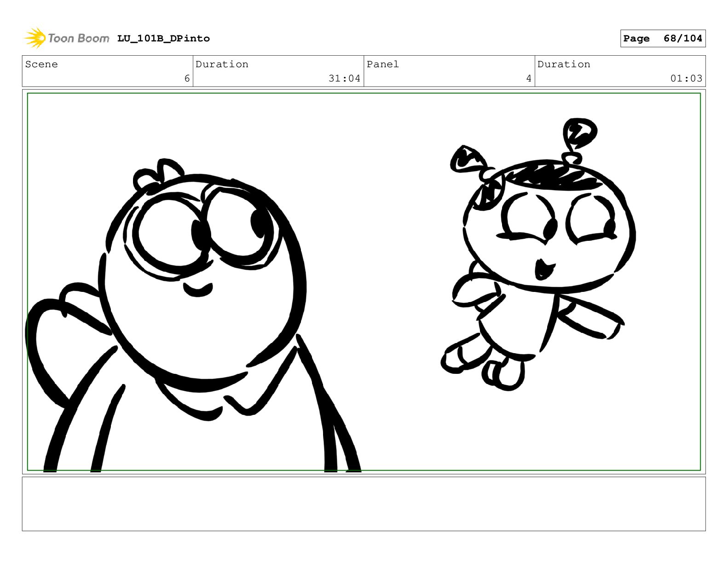728x564 pixels.
Task: Click panel duration value 01:03
Action: tap(686, 79)
